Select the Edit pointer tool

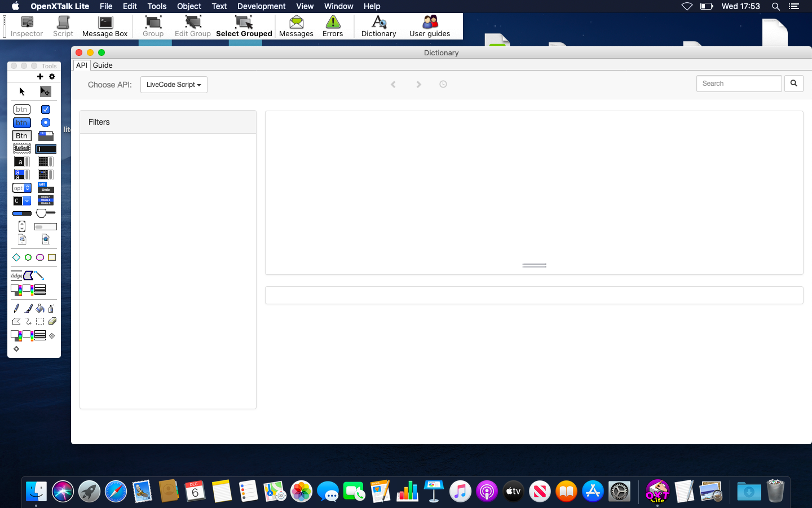[x=45, y=91]
